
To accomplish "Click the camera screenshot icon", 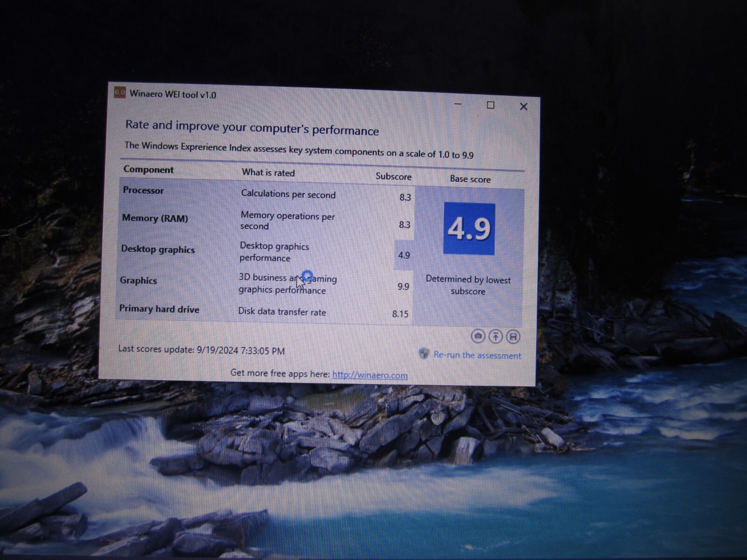I will (x=478, y=336).
